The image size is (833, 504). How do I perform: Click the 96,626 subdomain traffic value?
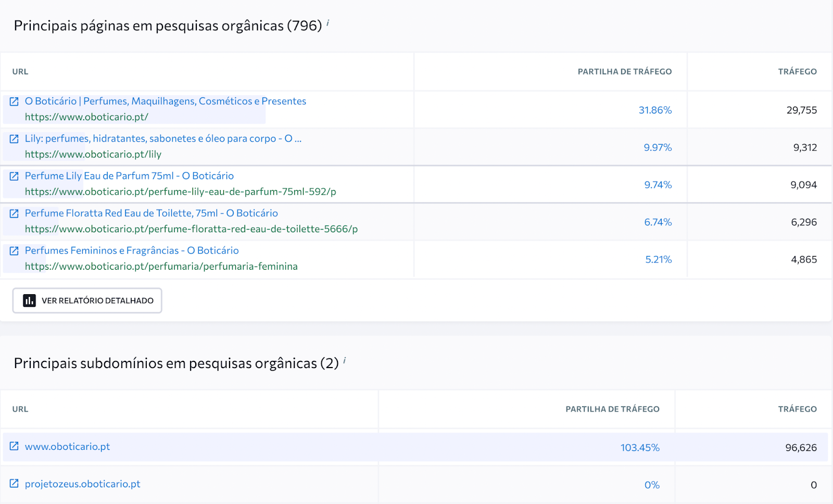[801, 447]
